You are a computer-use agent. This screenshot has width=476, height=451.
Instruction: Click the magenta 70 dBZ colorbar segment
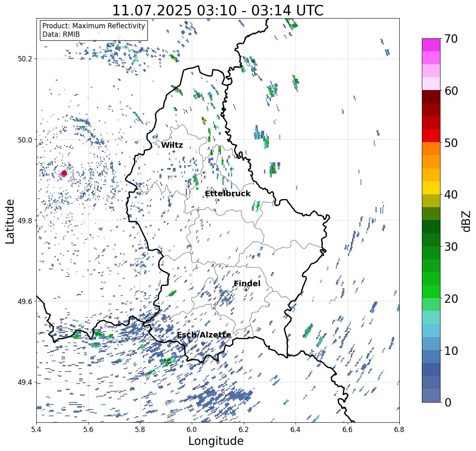click(x=431, y=45)
